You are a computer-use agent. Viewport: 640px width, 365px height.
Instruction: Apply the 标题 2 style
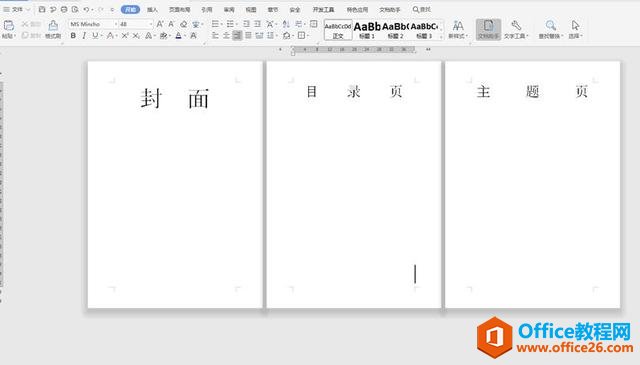[x=396, y=30]
